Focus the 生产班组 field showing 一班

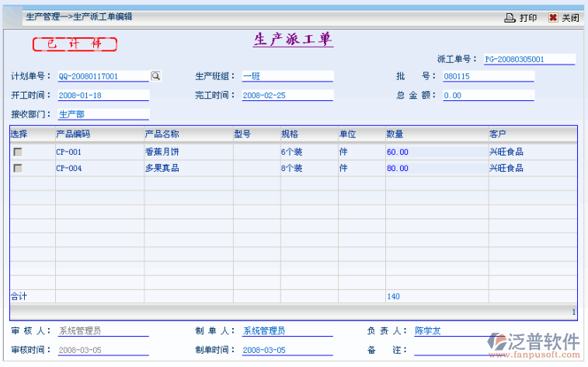point(287,76)
